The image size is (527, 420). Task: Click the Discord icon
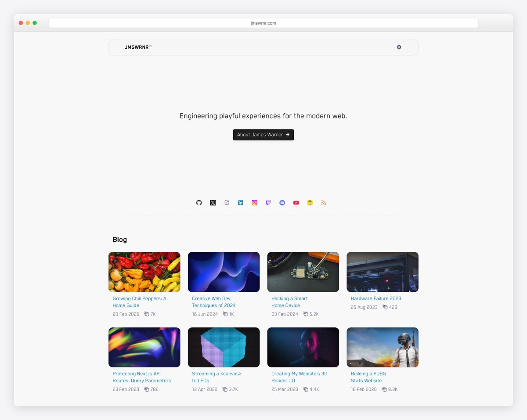click(x=282, y=203)
